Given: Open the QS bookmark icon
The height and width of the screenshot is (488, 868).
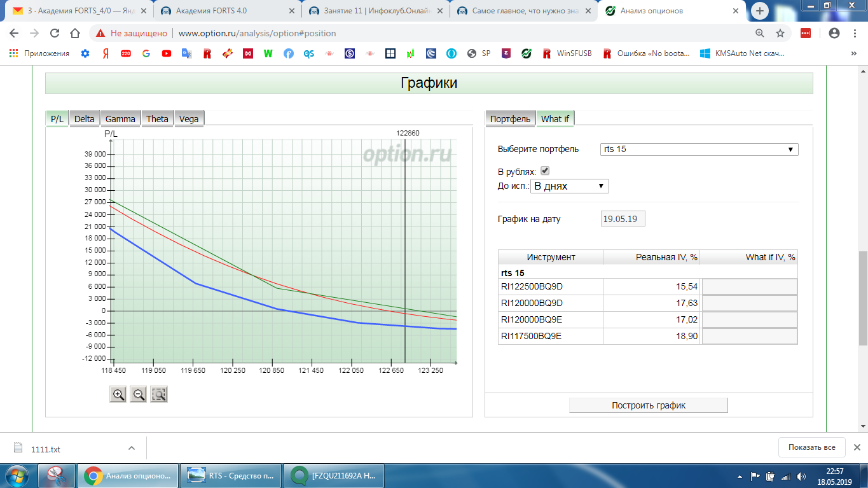Looking at the screenshot, I should pyautogui.click(x=309, y=53).
